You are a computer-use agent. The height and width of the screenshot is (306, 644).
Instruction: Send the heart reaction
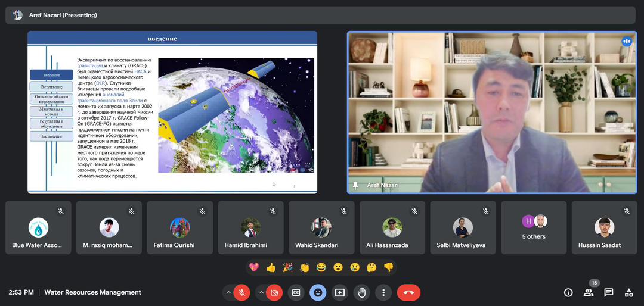pyautogui.click(x=254, y=267)
